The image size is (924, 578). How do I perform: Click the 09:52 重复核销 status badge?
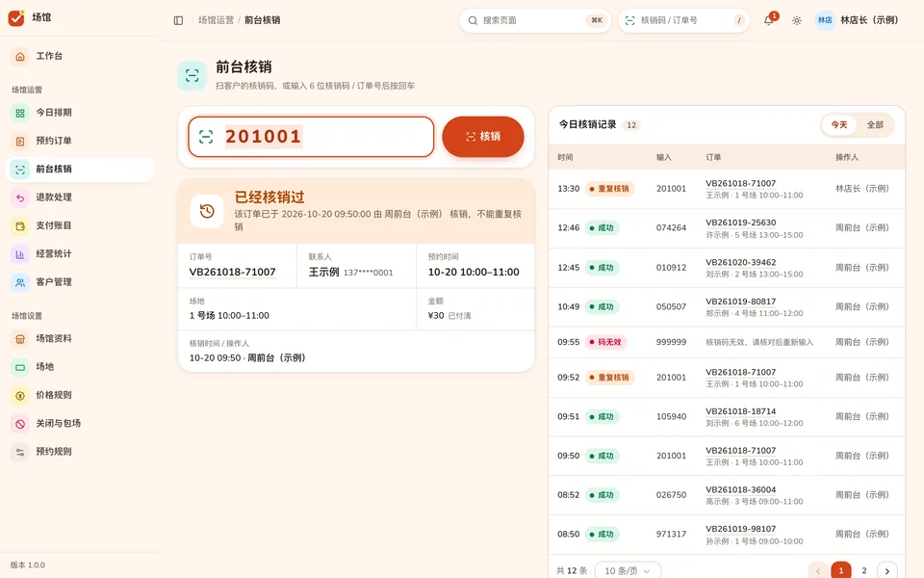609,378
